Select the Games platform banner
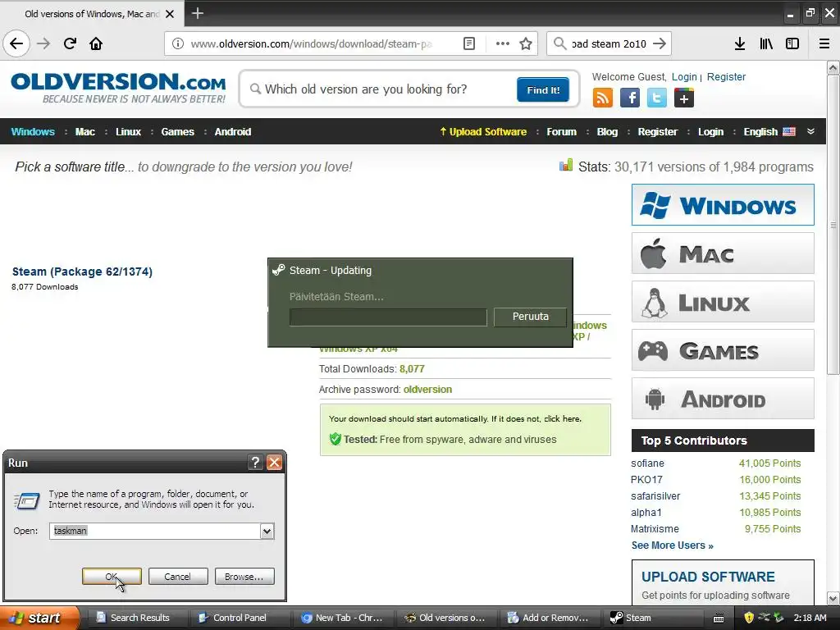The image size is (840, 630). (x=723, y=350)
